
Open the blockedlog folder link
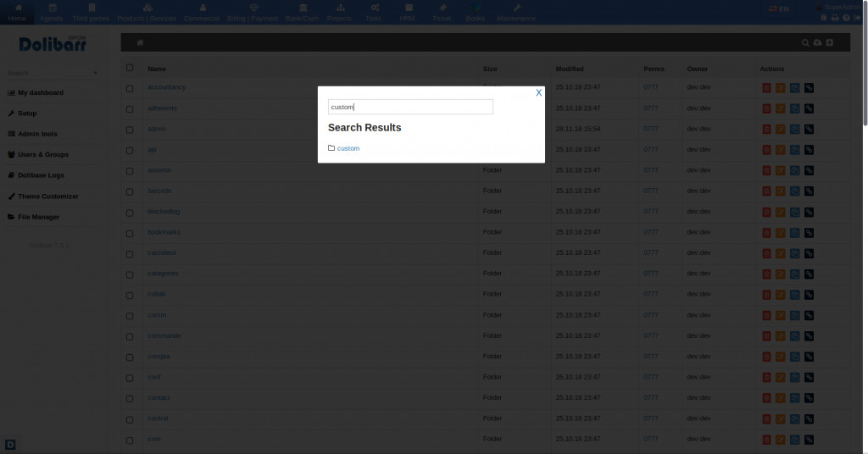click(x=164, y=211)
